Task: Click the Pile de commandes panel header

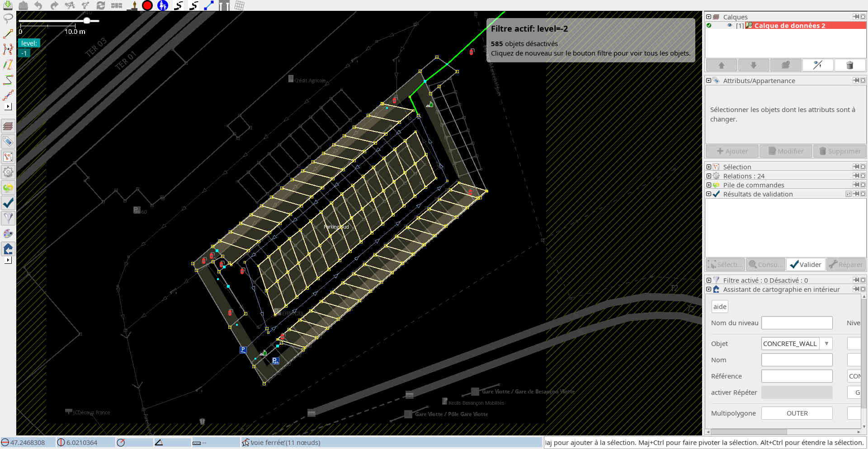Action: [753, 185]
